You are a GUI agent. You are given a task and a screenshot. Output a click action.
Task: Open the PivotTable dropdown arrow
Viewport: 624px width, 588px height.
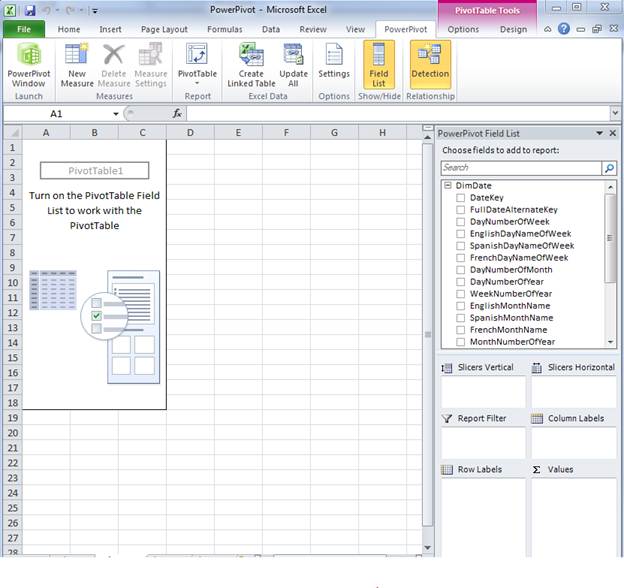(x=197, y=83)
